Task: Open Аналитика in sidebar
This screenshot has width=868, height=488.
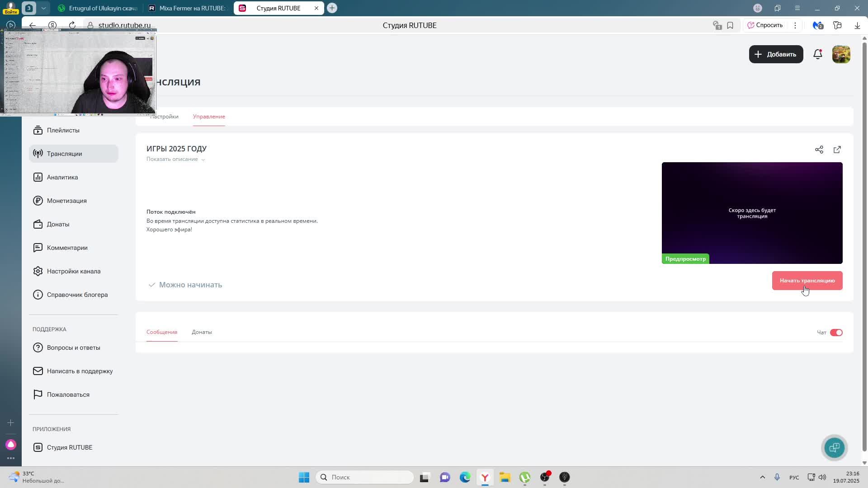Action: tap(62, 177)
